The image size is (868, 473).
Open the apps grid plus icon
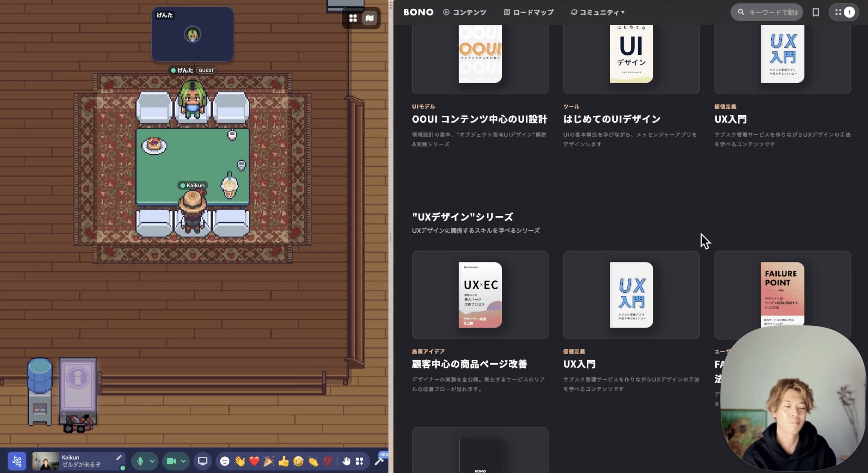(x=360, y=461)
